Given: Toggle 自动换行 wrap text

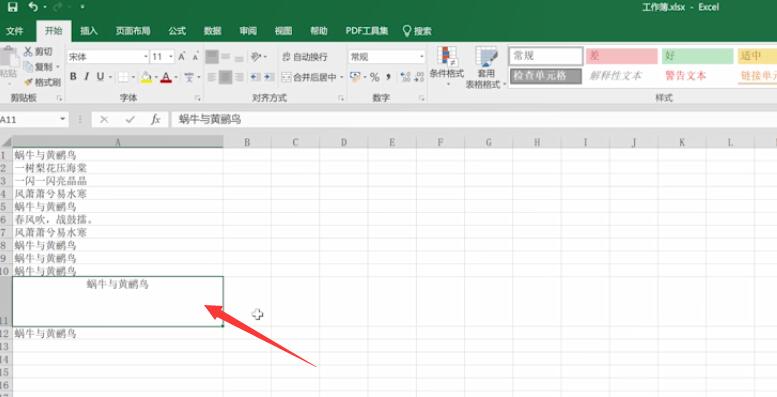Looking at the screenshot, I should click(305, 57).
